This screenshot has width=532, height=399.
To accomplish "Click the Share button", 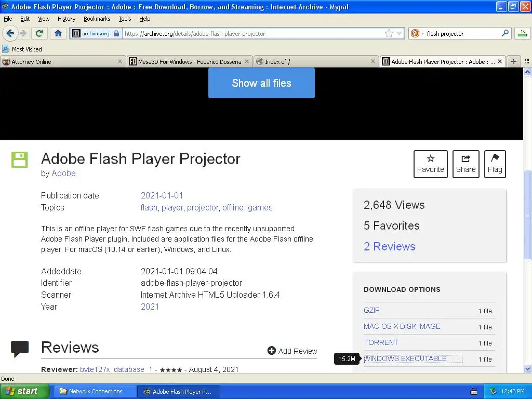I will click(x=465, y=164).
